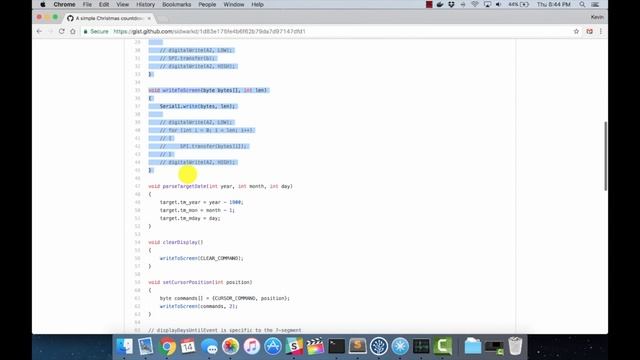Image resolution: width=640 pixels, height=360 pixels.
Task: Open the Help menu
Action: [257, 4]
